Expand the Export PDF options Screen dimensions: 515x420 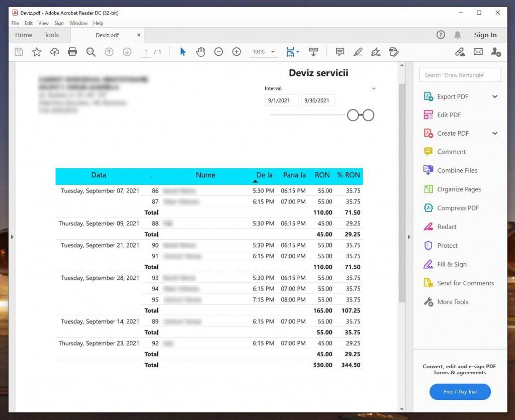coord(495,96)
